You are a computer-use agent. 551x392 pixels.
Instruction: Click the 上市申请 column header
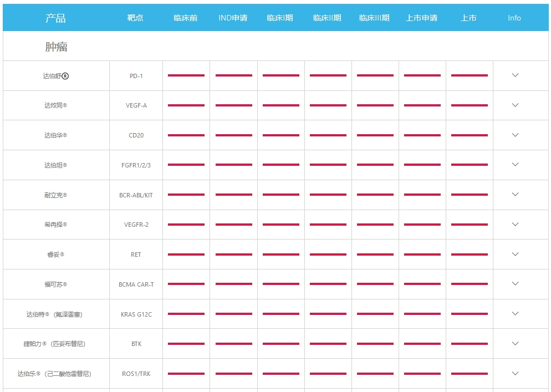tap(421, 18)
